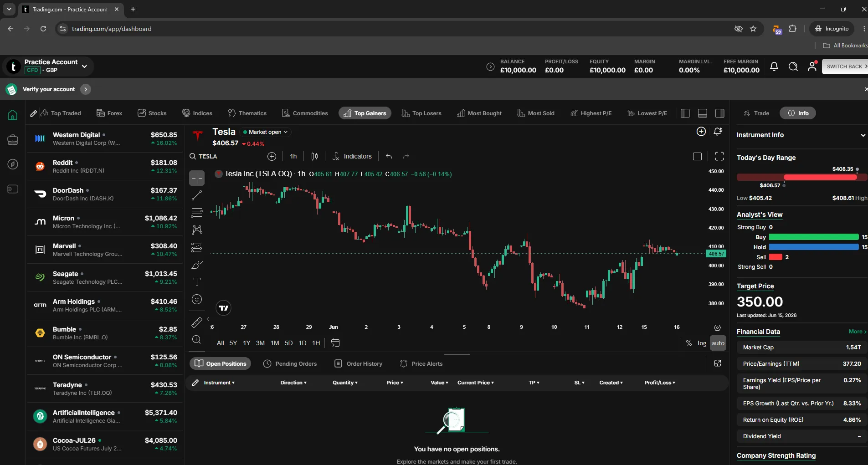Viewport: 868px width, 465px height.
Task: Open search magnifier in top header
Action: point(793,66)
